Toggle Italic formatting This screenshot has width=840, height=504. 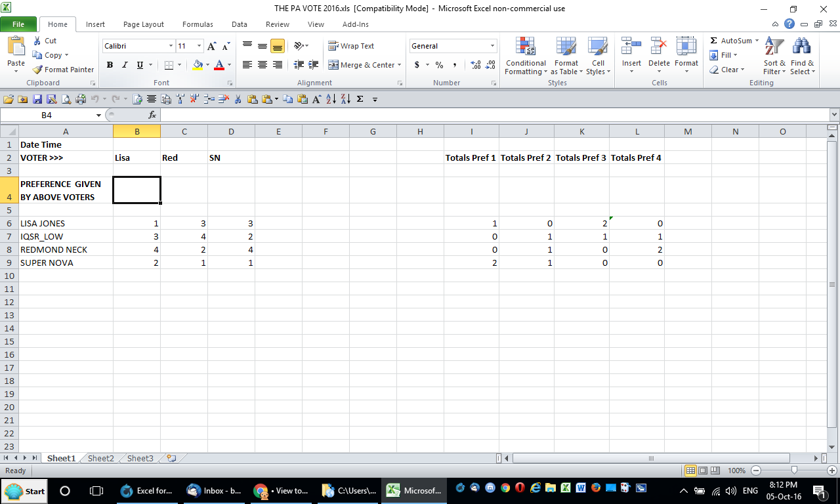(x=125, y=65)
